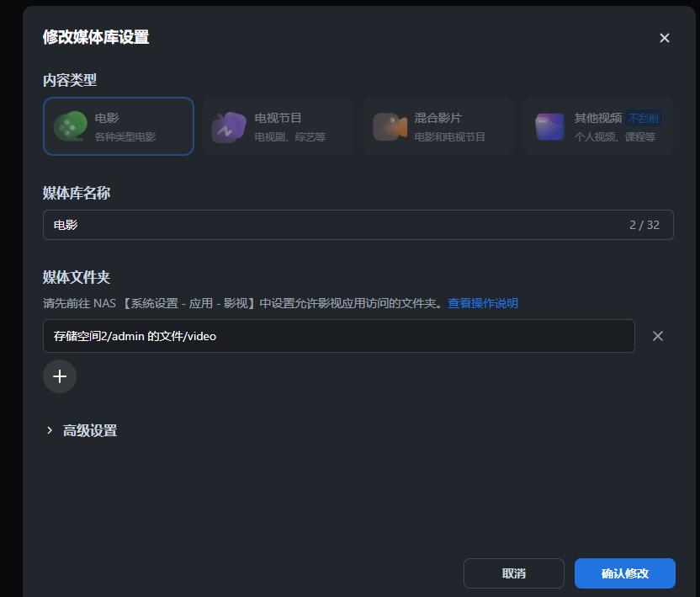Close the 修改媒体库设置 dialog
The width and height of the screenshot is (700, 597).
665,38
